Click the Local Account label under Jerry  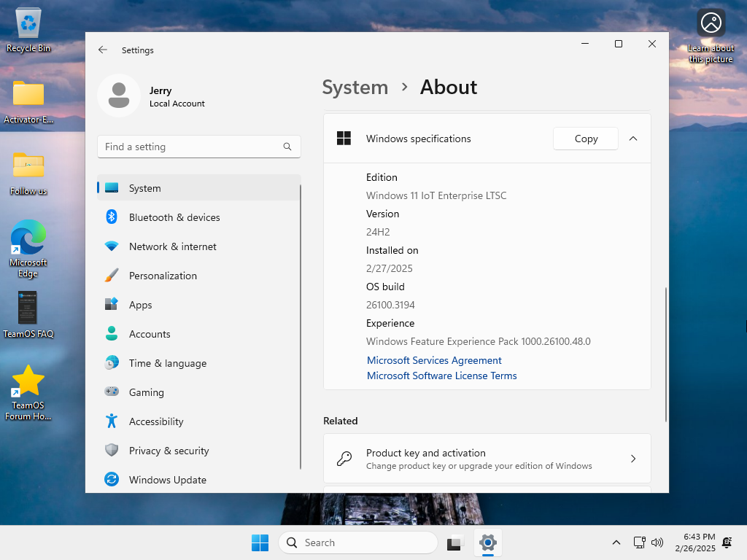point(177,104)
